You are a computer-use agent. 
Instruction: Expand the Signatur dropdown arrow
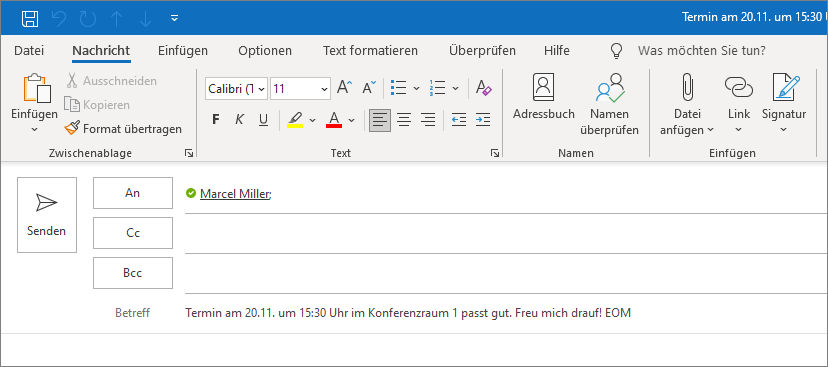pos(784,130)
